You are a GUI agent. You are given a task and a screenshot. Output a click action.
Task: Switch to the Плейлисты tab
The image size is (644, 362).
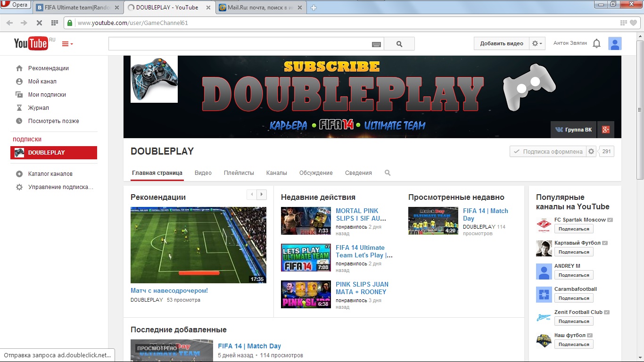click(239, 173)
